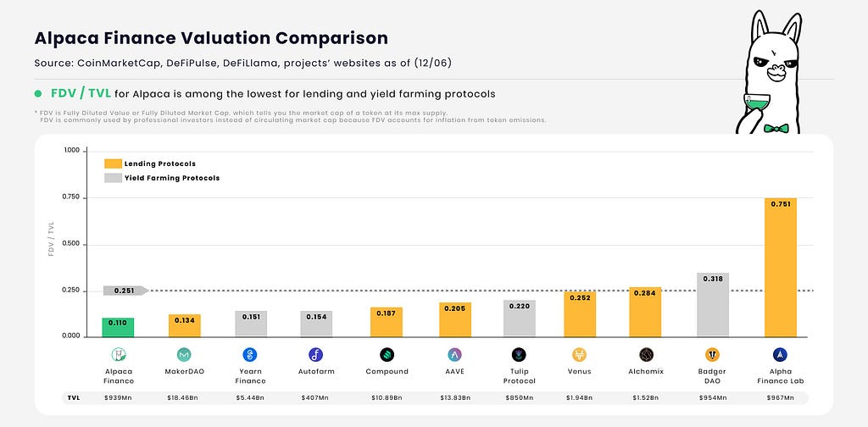Screen dimensions: 868x427
Task: Click the MakerDAO logo icon
Action: (184, 354)
